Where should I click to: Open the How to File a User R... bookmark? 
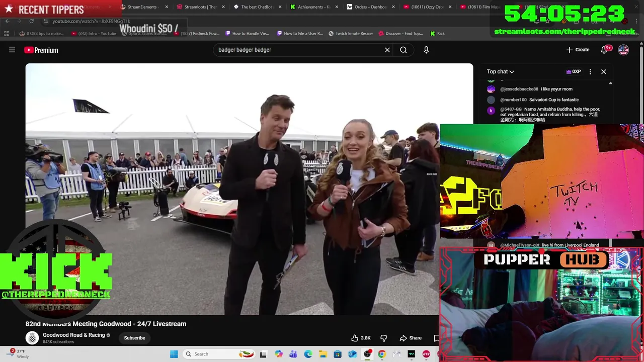[x=300, y=33]
